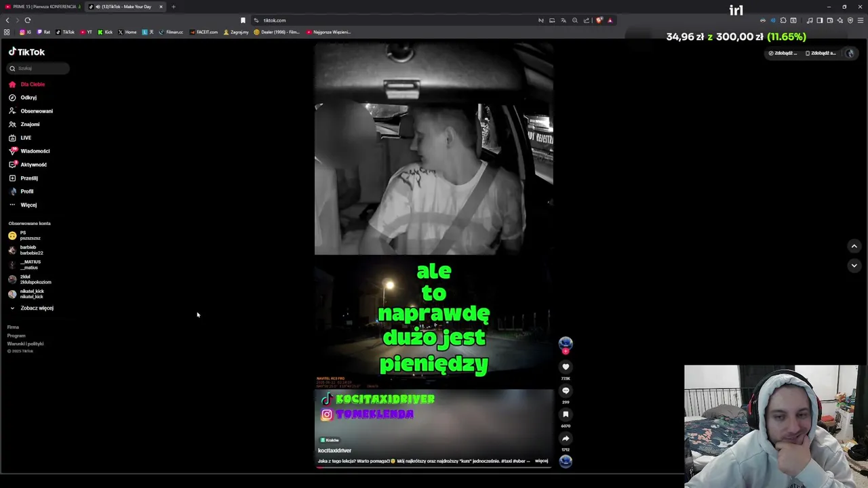Open the extensions puzzle icon
The height and width of the screenshot is (488, 868).
783,20
